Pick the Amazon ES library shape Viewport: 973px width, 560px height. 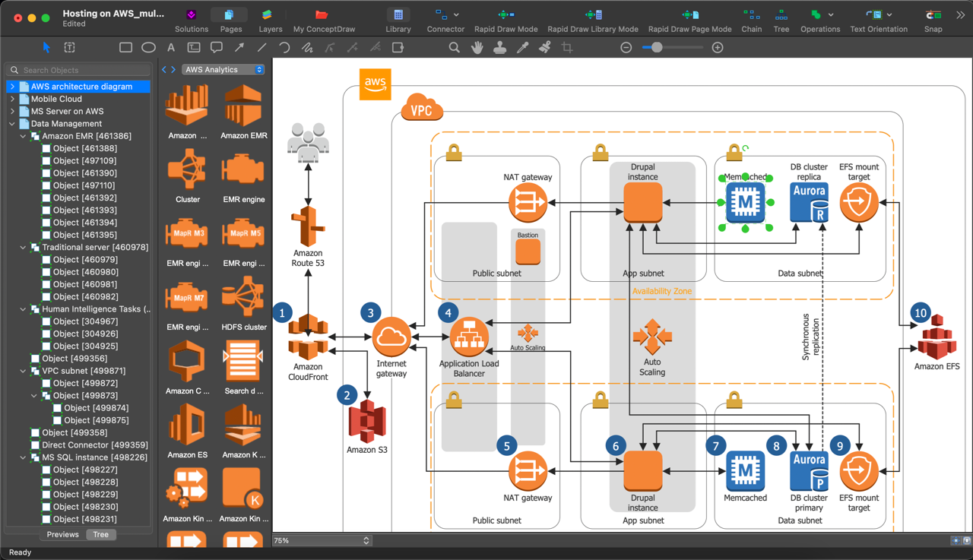click(187, 430)
